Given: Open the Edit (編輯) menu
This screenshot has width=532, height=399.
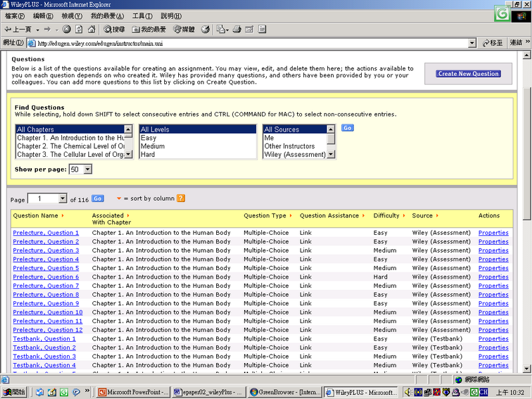Looking at the screenshot, I should [43, 16].
